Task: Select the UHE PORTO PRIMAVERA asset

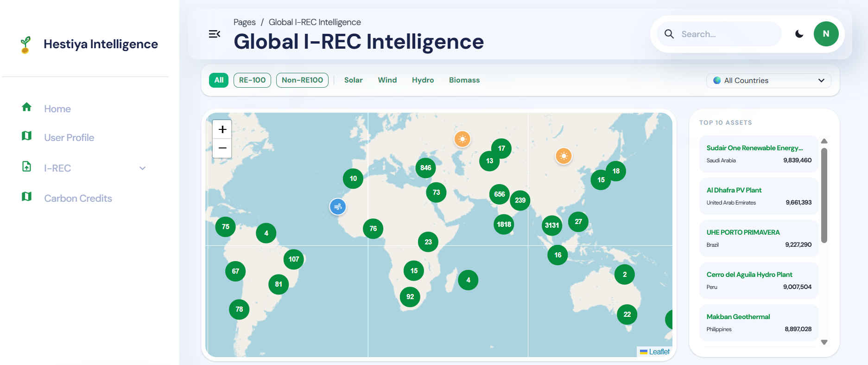Action: click(x=759, y=238)
